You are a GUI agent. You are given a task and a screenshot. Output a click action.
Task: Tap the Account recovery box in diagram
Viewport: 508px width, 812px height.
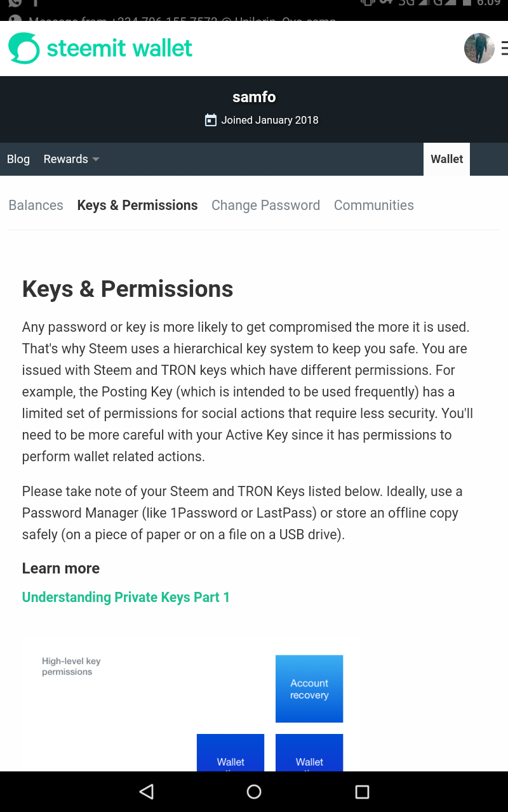(x=309, y=689)
